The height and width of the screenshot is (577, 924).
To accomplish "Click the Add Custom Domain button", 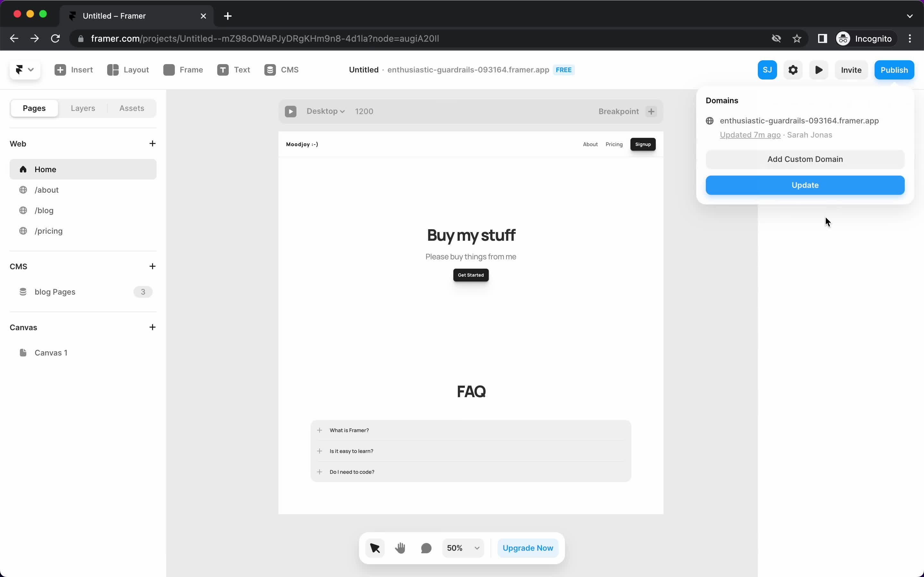I will click(805, 159).
